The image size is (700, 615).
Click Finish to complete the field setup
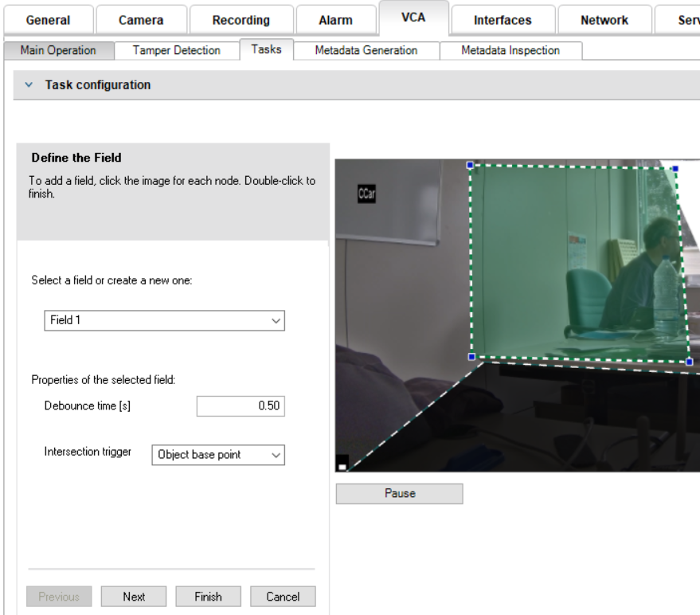pos(208,597)
